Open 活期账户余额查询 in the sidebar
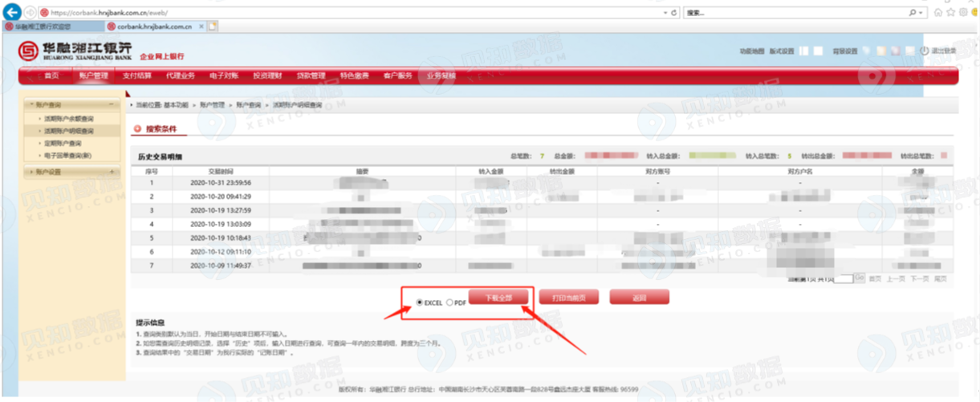The width and height of the screenshot is (980, 402). pyautogui.click(x=68, y=118)
